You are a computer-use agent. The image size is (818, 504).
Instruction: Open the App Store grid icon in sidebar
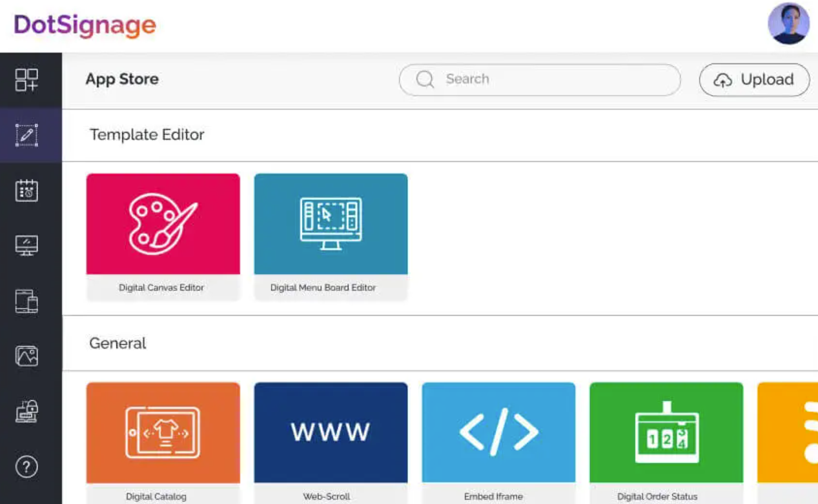coord(26,80)
